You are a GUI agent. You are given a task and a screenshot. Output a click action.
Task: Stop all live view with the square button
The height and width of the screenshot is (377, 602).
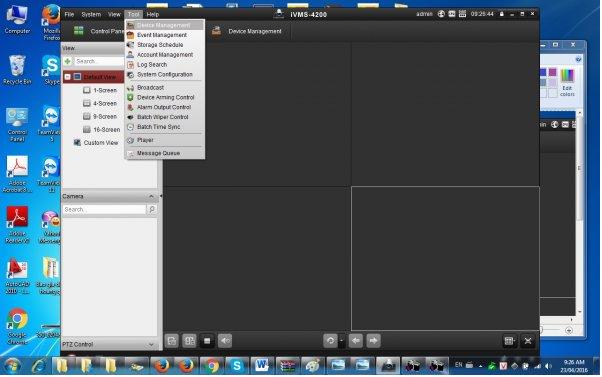point(207,341)
